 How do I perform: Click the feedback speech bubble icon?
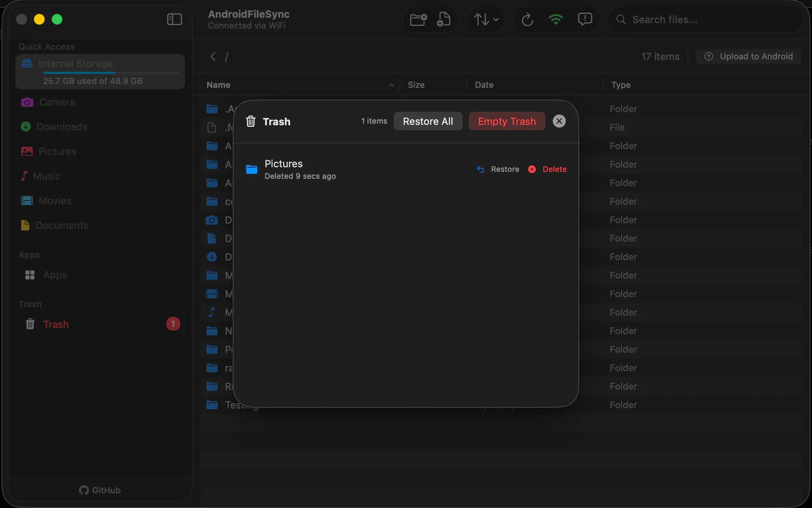click(585, 19)
